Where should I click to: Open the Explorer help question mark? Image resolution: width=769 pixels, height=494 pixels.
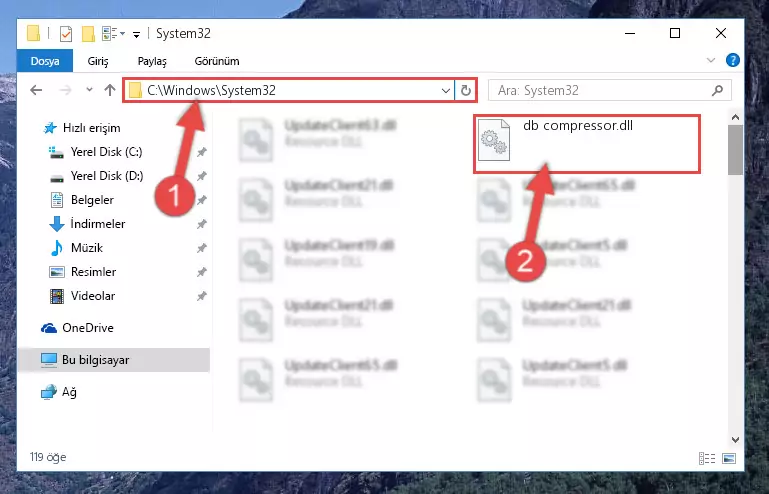733,60
